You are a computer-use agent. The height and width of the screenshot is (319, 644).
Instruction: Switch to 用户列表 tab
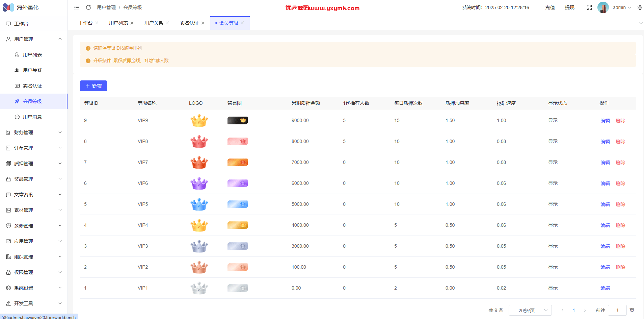point(118,23)
